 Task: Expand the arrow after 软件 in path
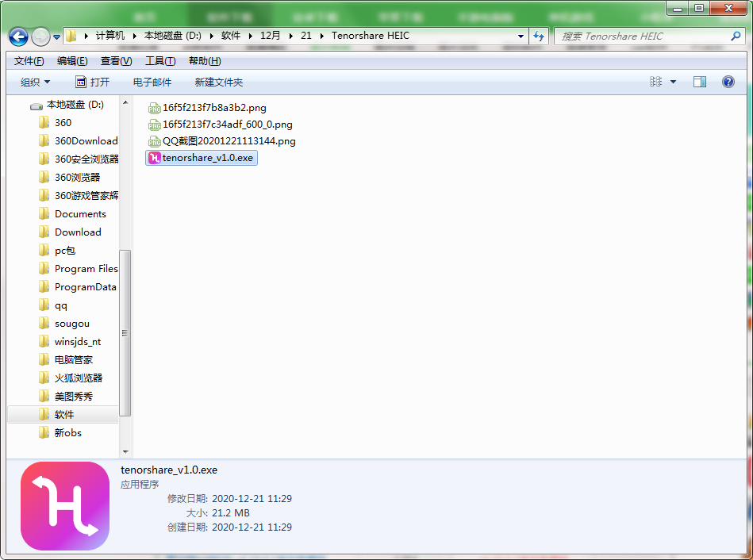[x=250, y=36]
